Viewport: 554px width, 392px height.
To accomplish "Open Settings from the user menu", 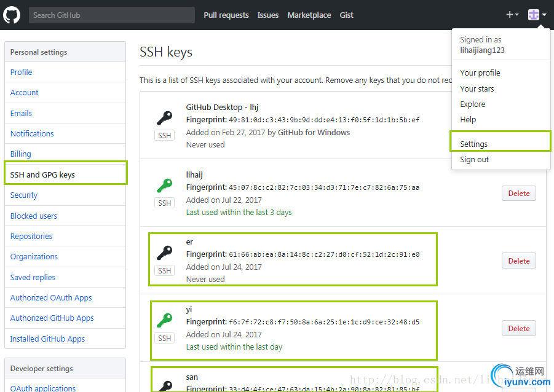I will pyautogui.click(x=473, y=144).
